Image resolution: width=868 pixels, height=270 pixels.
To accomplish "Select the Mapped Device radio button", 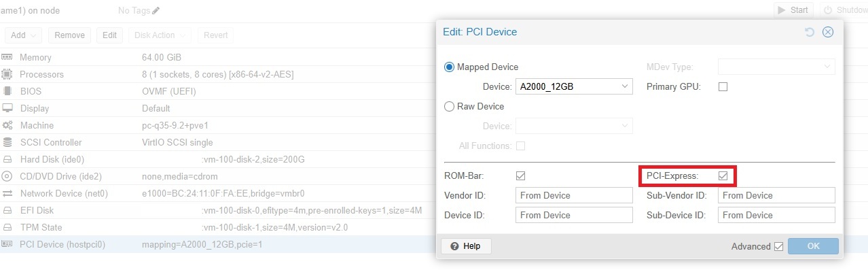I will tap(449, 67).
